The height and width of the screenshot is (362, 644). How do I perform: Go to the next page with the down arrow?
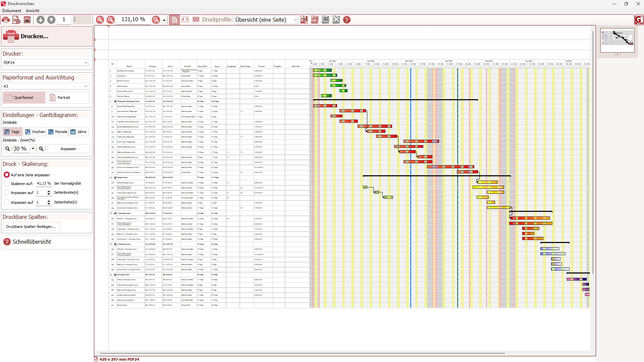pos(41,20)
